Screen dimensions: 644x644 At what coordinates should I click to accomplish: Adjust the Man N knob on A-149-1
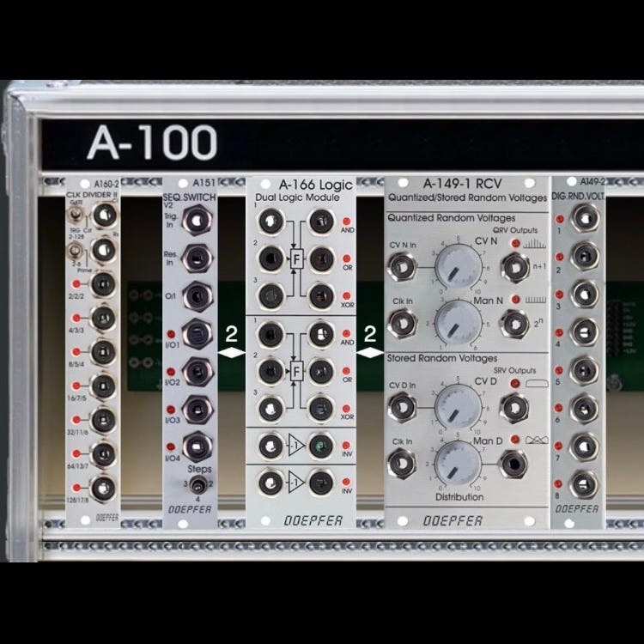[x=459, y=323]
